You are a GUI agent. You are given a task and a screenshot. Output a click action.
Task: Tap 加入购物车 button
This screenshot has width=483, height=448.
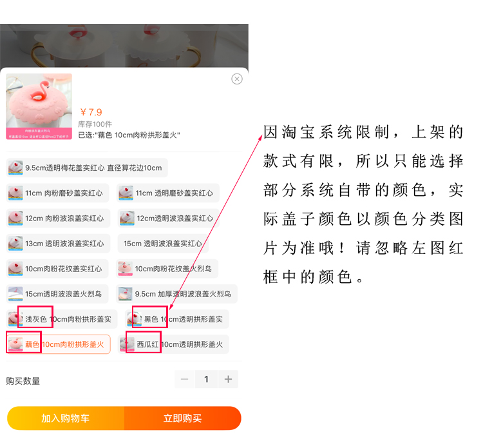66,418
